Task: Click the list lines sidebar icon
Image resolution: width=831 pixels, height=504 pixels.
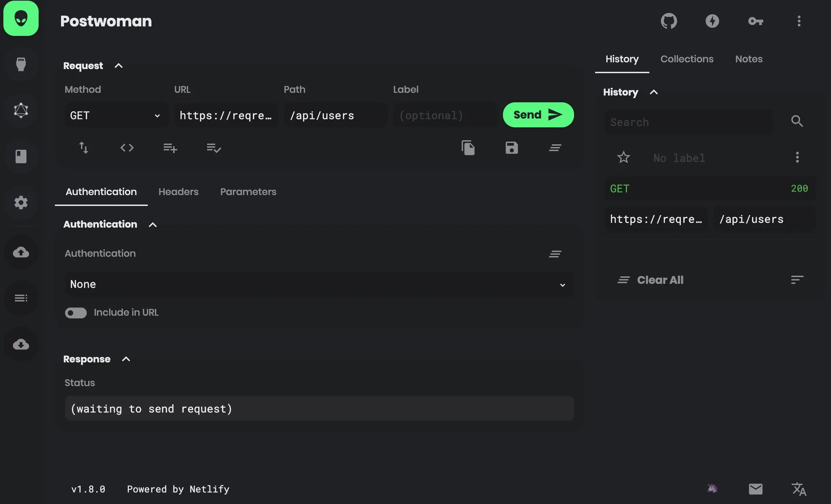Action: point(21,298)
